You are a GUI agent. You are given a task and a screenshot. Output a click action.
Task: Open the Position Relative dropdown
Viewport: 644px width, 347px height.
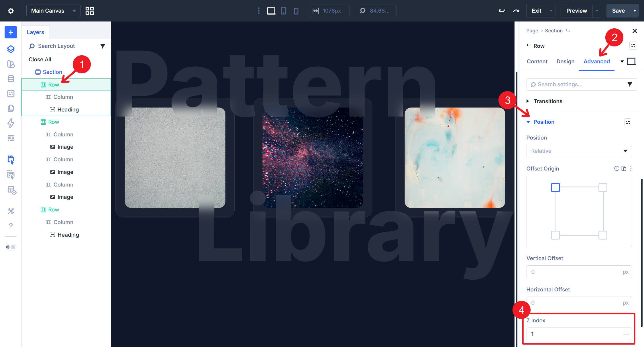point(579,151)
